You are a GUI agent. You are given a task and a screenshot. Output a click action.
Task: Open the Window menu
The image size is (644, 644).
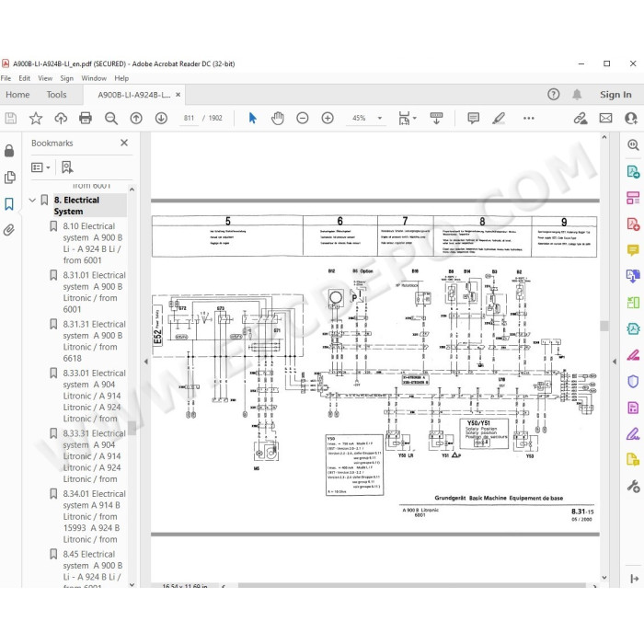(94, 78)
